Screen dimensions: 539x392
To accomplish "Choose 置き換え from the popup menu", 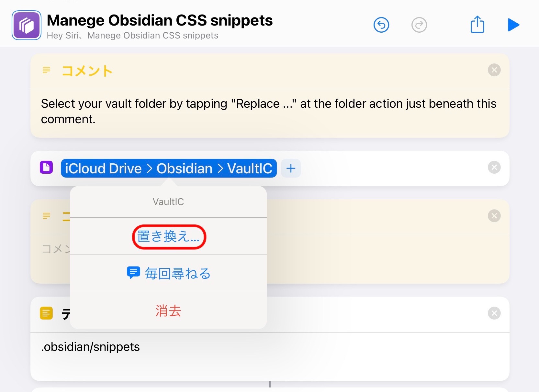I will coord(169,236).
